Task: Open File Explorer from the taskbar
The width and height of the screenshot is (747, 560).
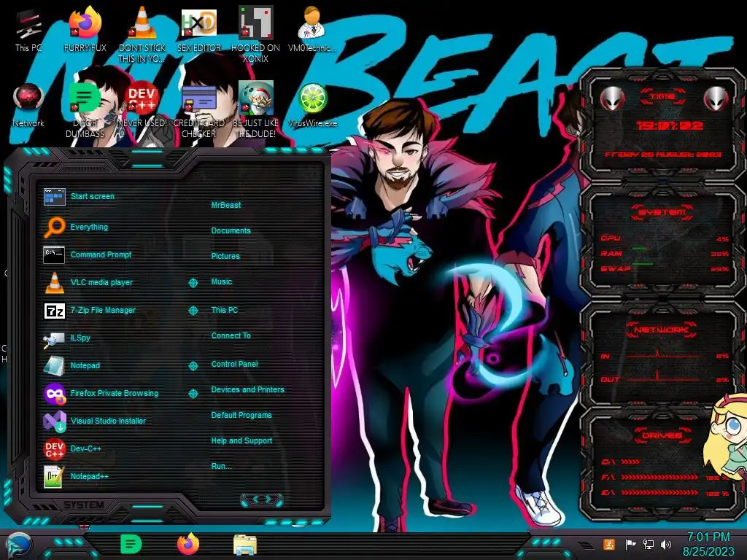Action: (x=245, y=545)
